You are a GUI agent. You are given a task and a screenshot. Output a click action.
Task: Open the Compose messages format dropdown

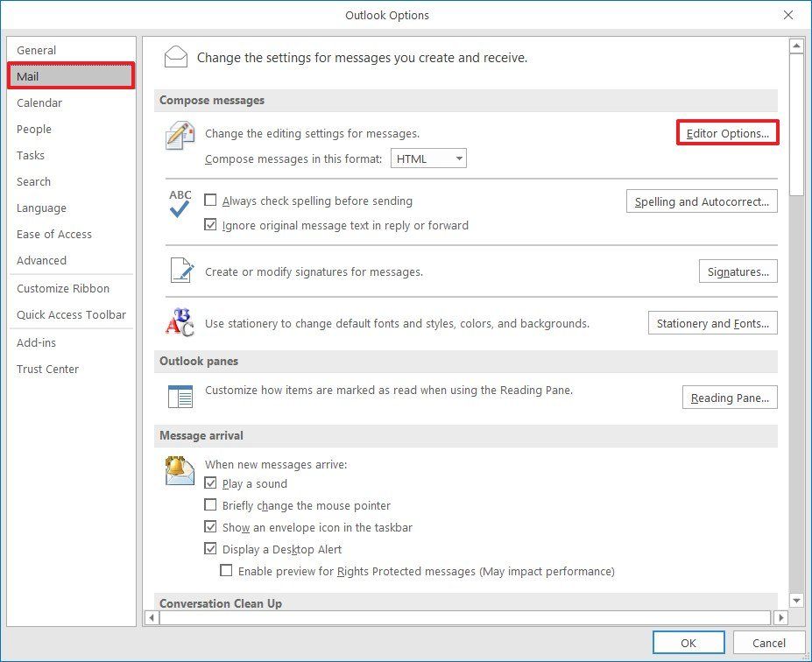(459, 158)
